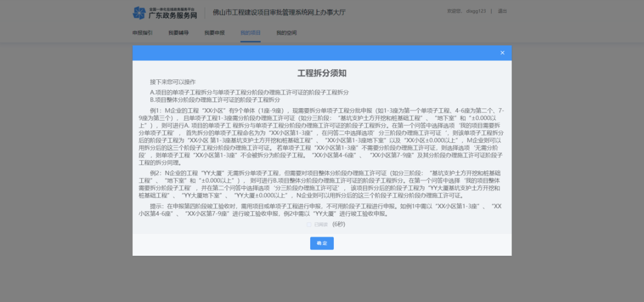The image size is (644, 302).
Task: Open the 我的项目 nav tab
Action: pyautogui.click(x=250, y=33)
